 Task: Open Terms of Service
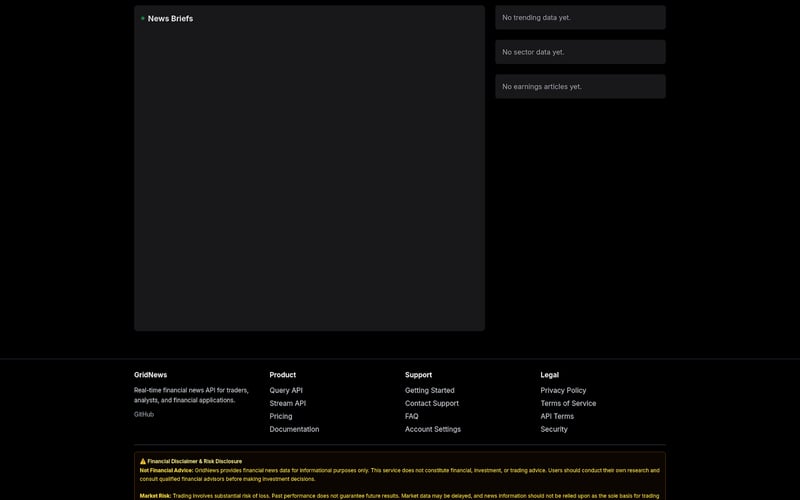click(x=568, y=403)
